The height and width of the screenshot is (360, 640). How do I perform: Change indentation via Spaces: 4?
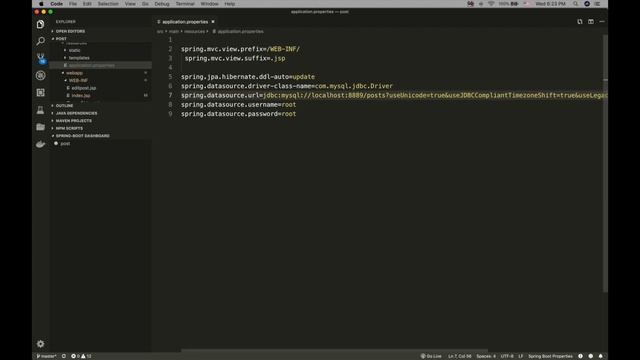pos(486,356)
